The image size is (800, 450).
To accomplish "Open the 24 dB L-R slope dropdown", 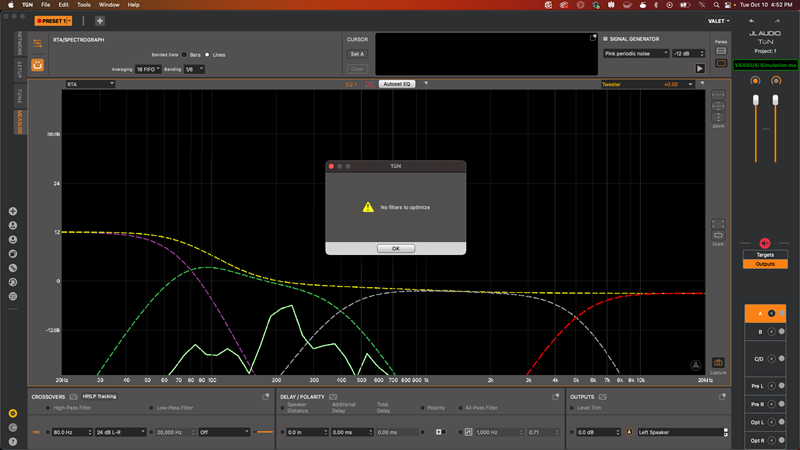I will pos(120,432).
